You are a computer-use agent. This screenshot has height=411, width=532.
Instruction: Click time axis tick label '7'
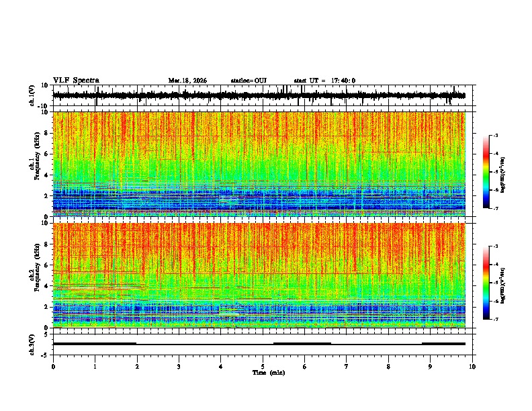point(347,367)
